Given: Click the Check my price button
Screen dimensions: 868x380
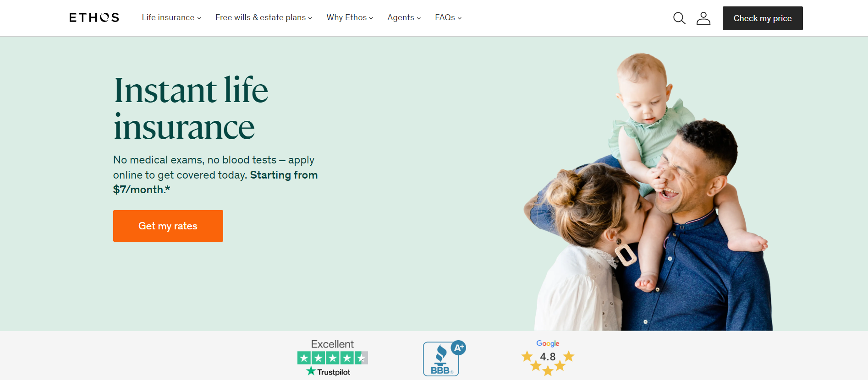Looking at the screenshot, I should (x=763, y=18).
